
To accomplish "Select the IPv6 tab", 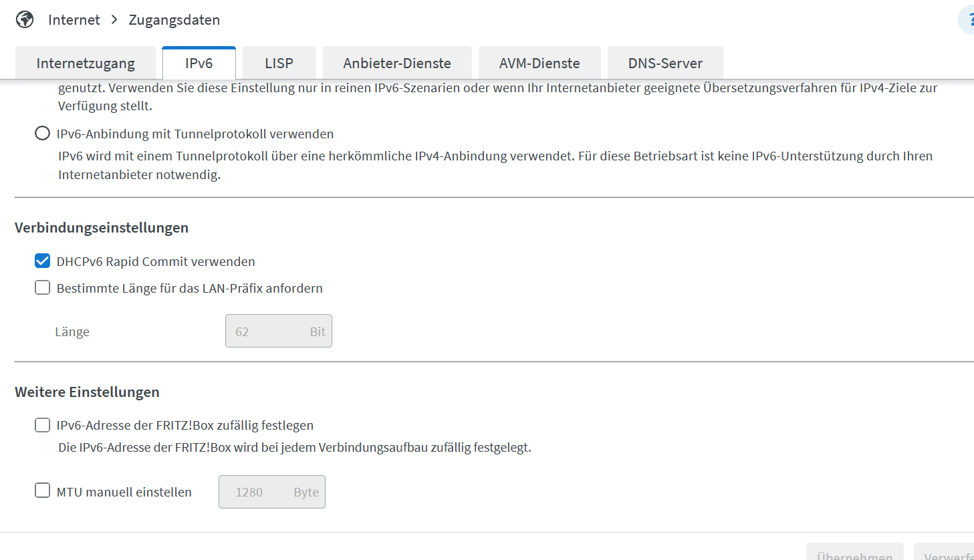I will [199, 63].
